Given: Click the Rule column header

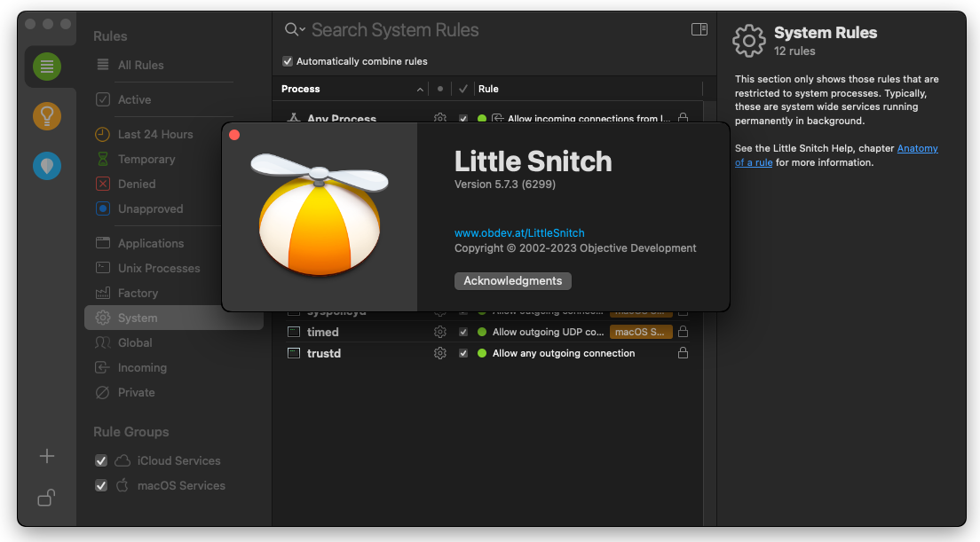Looking at the screenshot, I should 488,89.
